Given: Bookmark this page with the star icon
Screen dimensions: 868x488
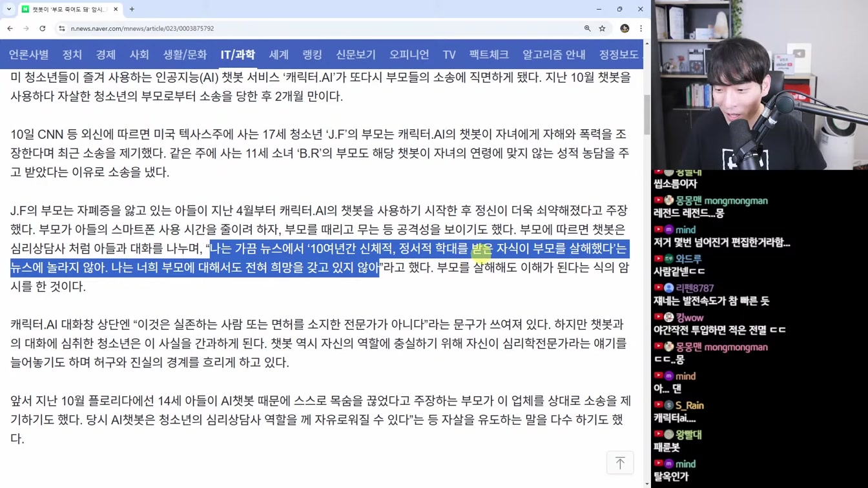Looking at the screenshot, I should 602,28.
